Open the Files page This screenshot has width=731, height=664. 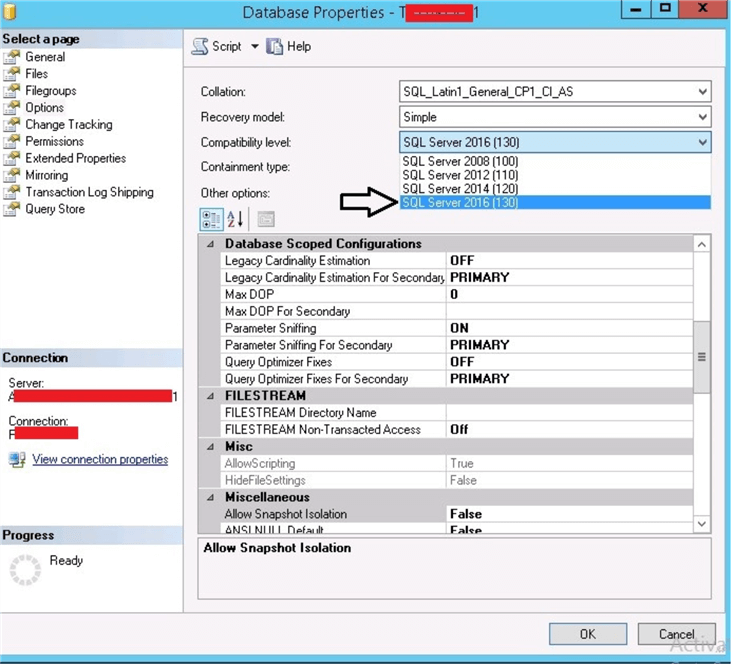point(36,74)
